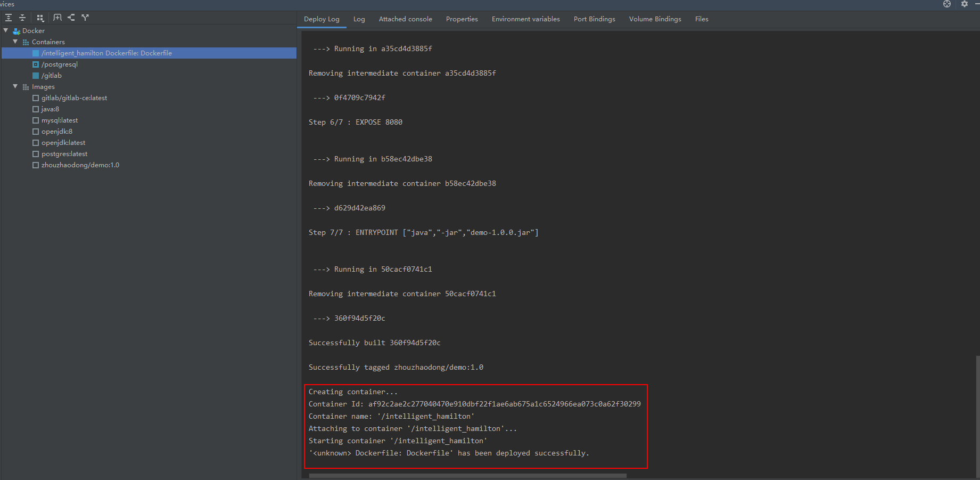
Task: Collapse the Images tree node
Action: [15, 87]
